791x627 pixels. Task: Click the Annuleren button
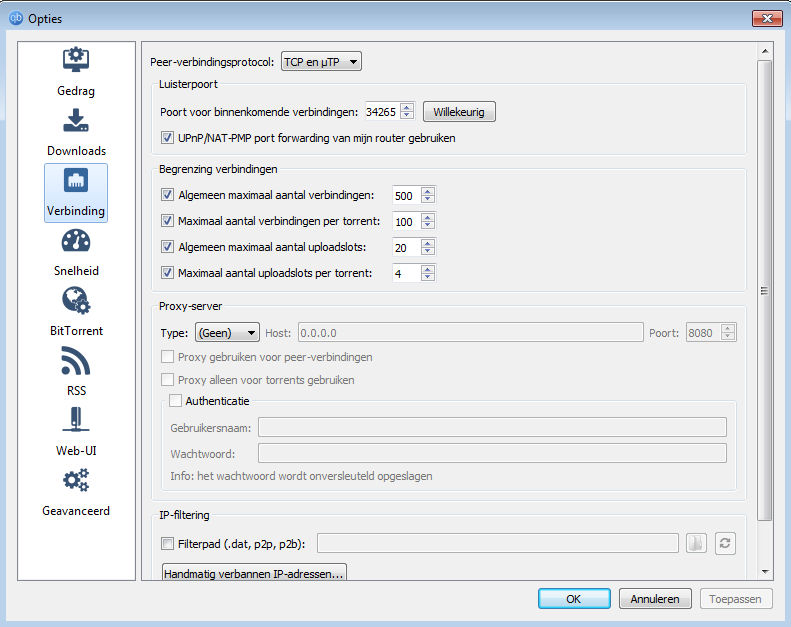coord(655,599)
